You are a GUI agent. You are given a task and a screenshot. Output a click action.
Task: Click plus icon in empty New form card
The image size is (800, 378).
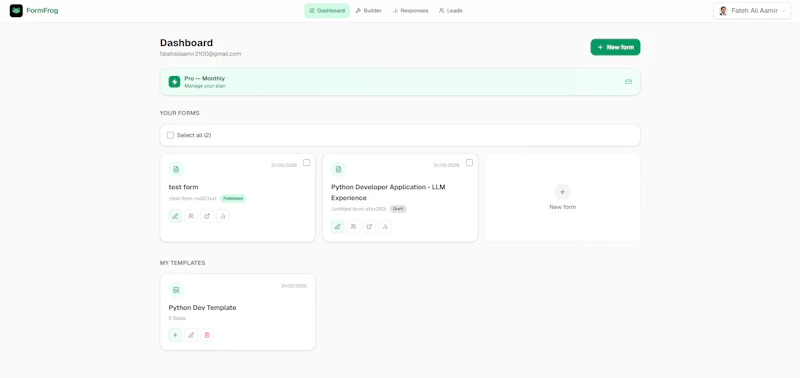(562, 192)
